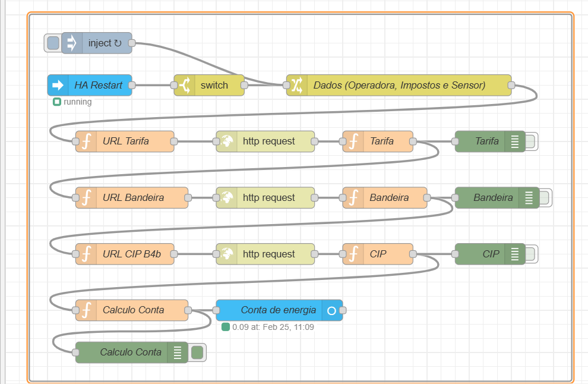Viewport: 588px width, 384px height.
Task: Click the URL Bandeira node label
Action: (x=133, y=197)
